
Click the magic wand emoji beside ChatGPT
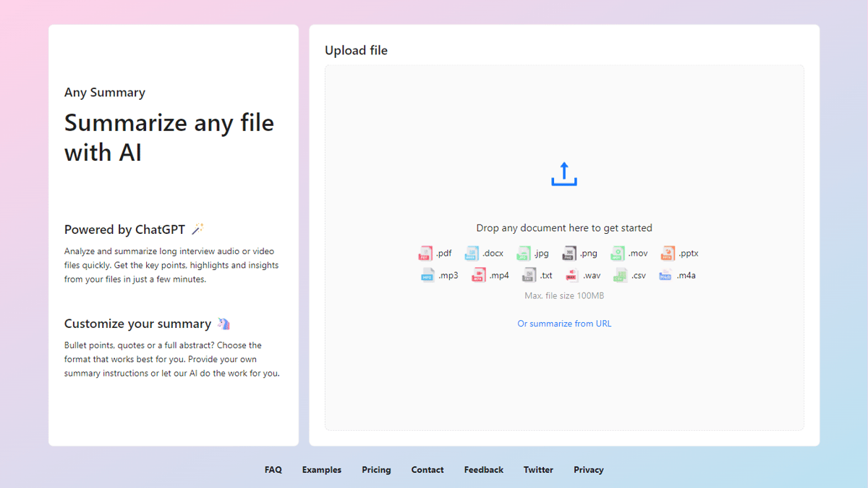click(x=197, y=230)
